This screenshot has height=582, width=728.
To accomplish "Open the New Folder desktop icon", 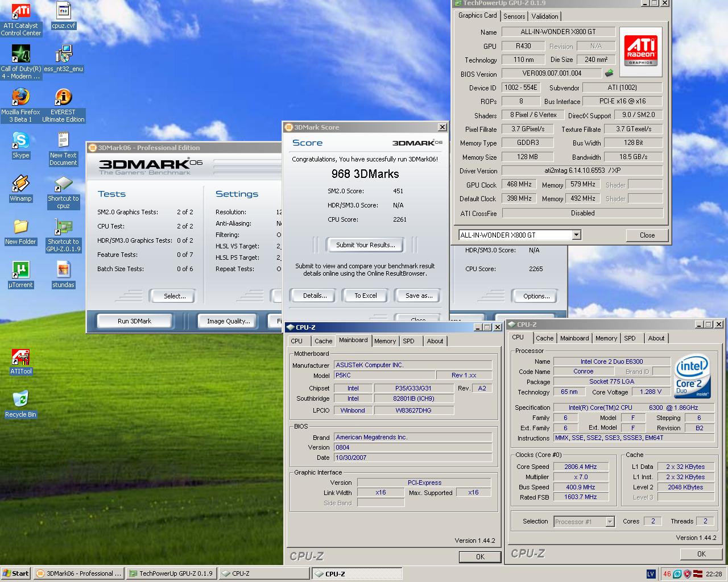I will point(21,232).
